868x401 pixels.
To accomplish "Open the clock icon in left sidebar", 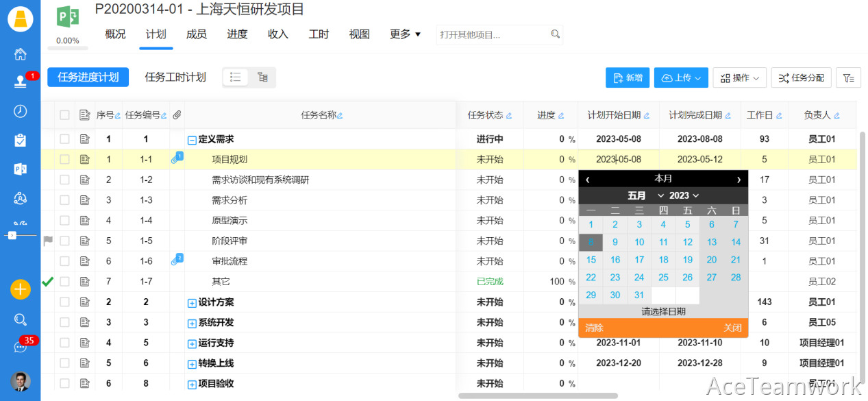I will (21, 111).
